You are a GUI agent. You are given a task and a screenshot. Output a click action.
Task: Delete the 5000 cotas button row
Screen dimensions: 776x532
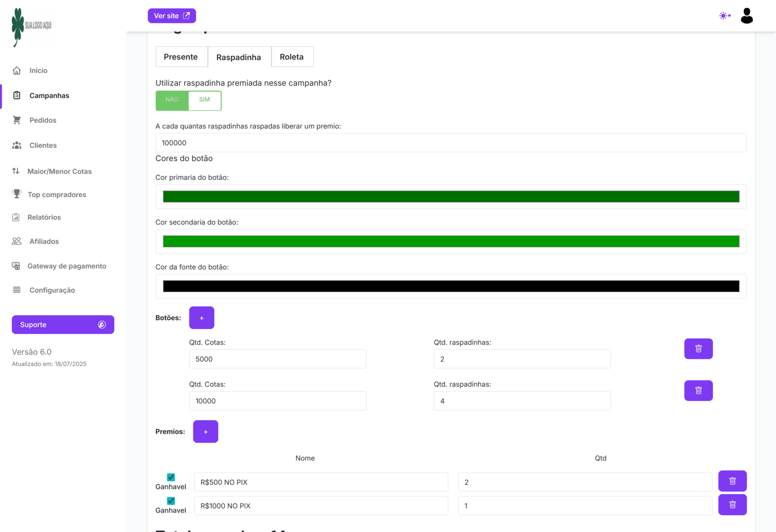pos(698,349)
